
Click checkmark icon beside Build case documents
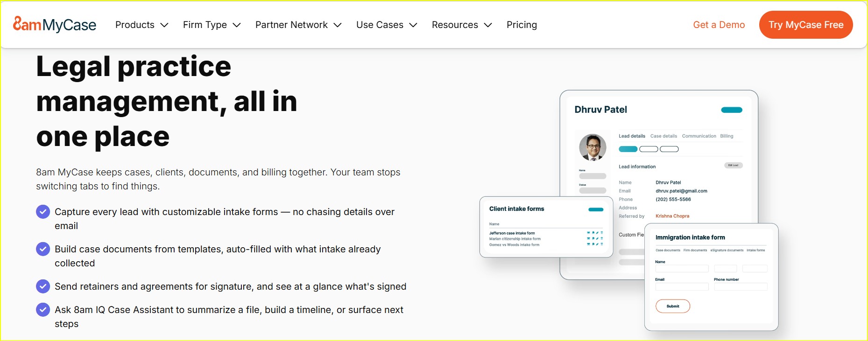pos(43,249)
